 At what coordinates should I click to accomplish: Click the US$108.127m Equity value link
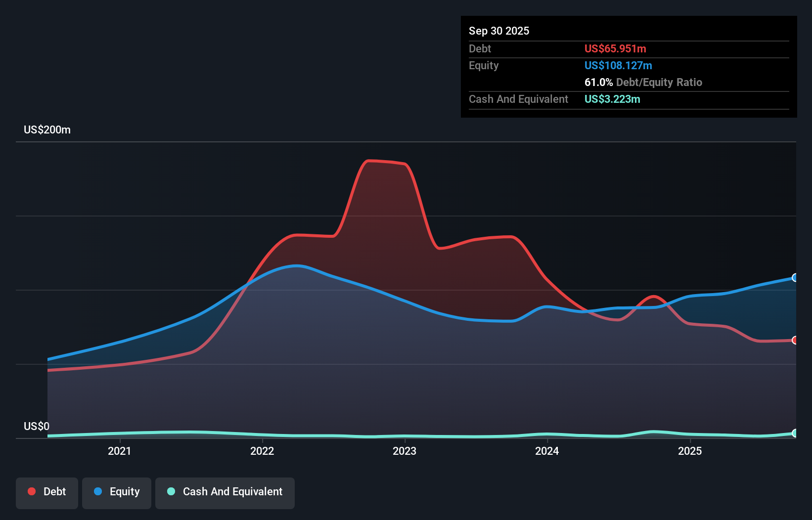[618, 65]
